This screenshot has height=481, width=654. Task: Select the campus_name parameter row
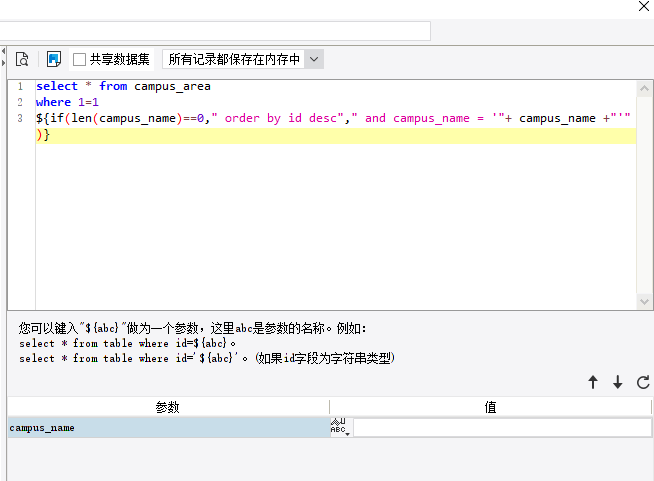pos(169,428)
